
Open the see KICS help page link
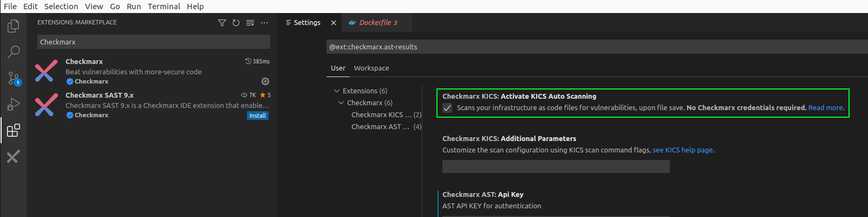pos(683,150)
